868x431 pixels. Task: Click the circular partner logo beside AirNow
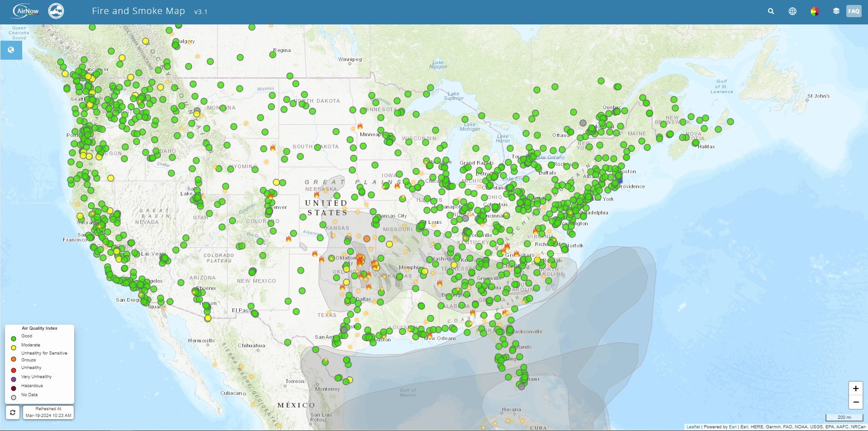coord(56,11)
